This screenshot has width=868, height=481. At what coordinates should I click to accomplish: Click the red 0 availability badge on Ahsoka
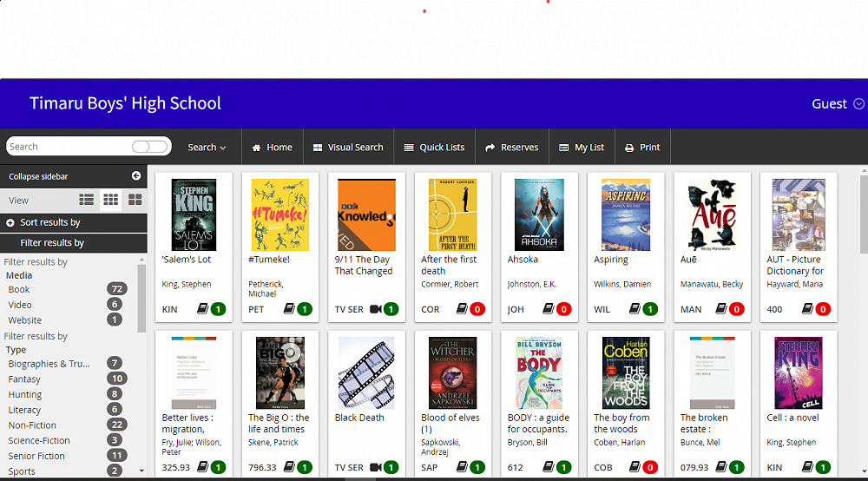564,309
